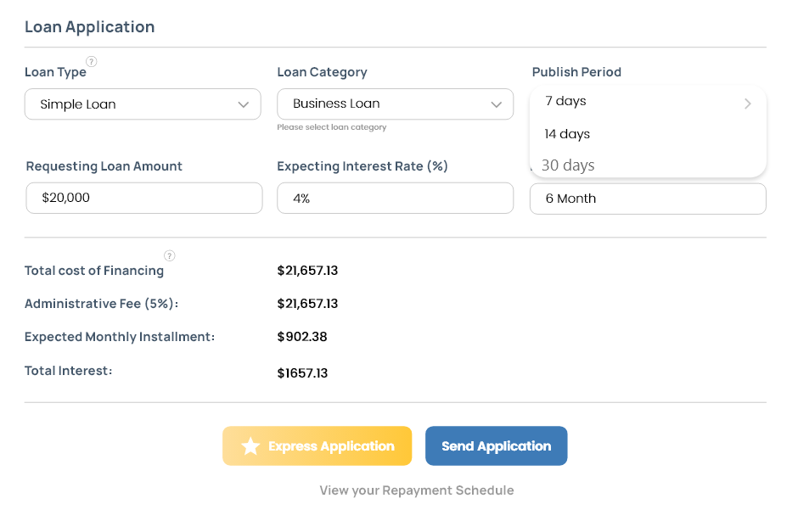This screenshot has width=798, height=532.
Task: Click the help icon beside Loan Type
Action: 92,61
